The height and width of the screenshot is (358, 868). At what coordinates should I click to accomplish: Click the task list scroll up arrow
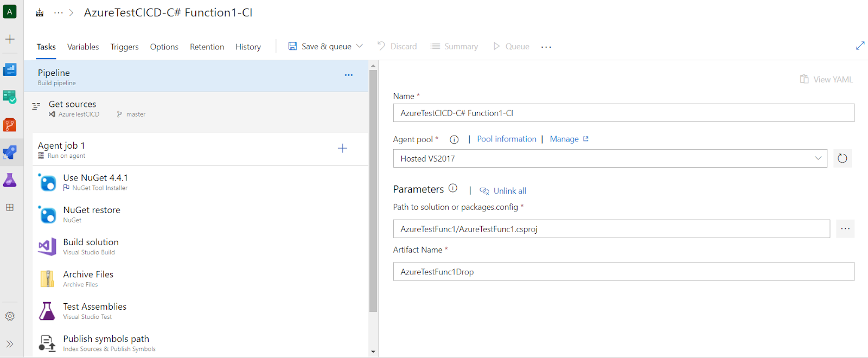point(373,65)
